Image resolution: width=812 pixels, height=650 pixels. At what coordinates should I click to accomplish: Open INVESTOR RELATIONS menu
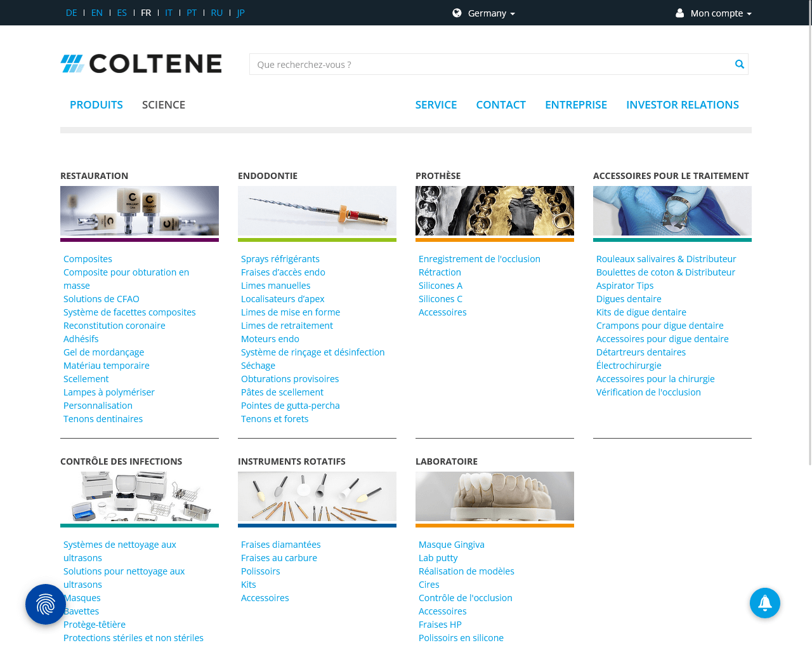683,105
